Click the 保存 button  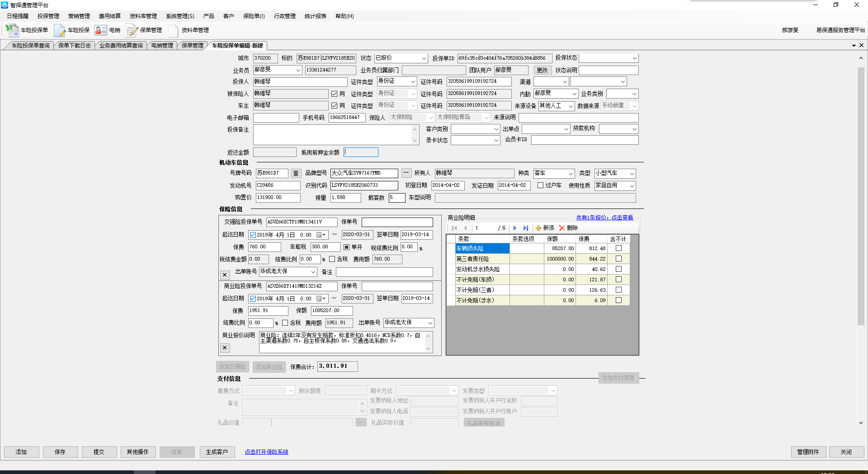tap(60, 452)
